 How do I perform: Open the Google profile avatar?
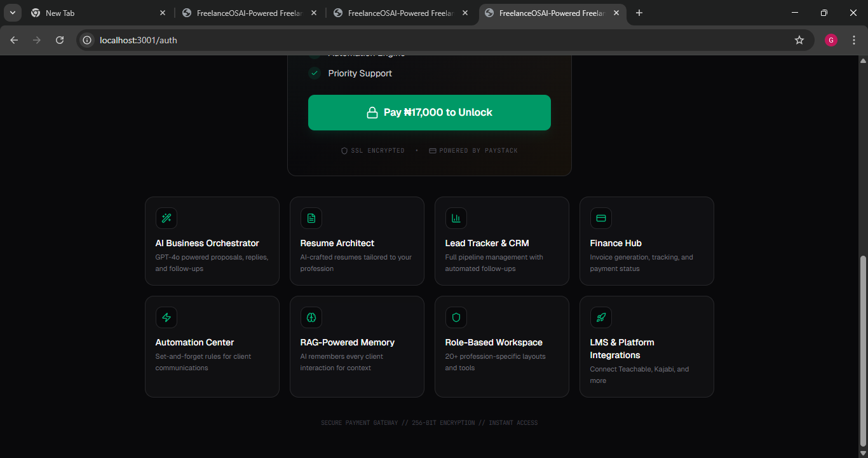[x=831, y=40]
